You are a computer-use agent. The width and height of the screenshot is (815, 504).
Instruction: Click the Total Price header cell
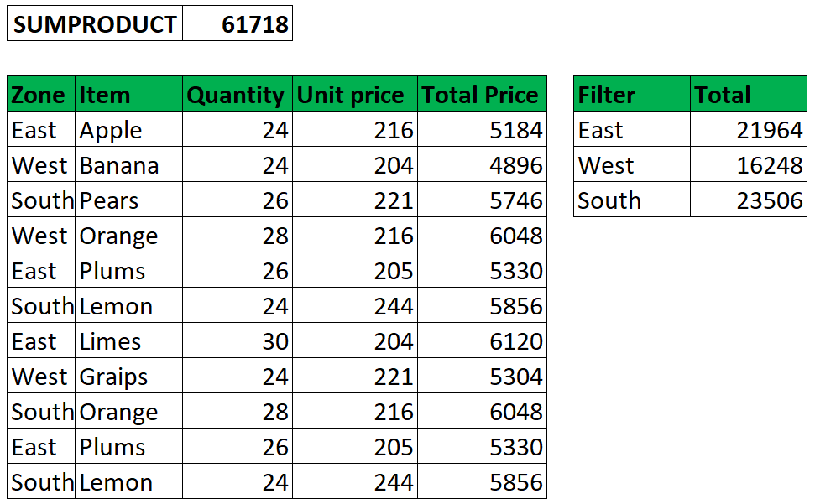(483, 94)
